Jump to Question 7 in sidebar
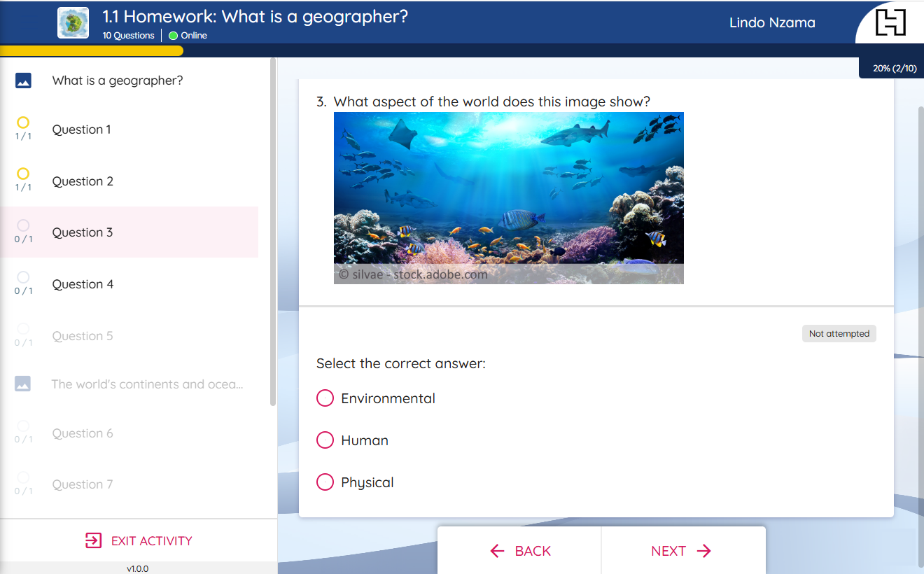The image size is (924, 574). [x=83, y=484]
